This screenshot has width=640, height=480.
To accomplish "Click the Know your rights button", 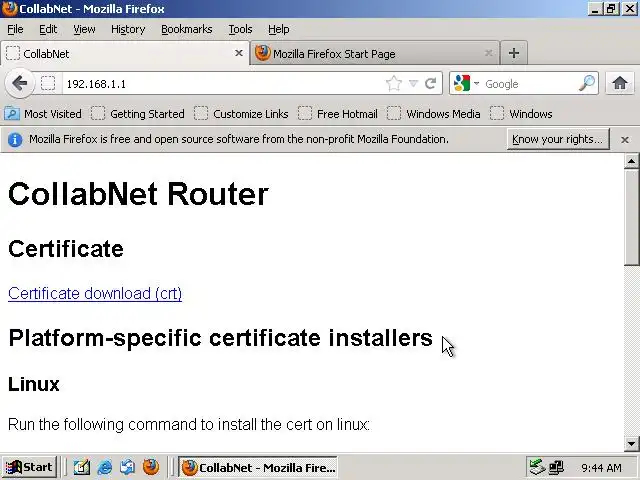I will (558, 139).
